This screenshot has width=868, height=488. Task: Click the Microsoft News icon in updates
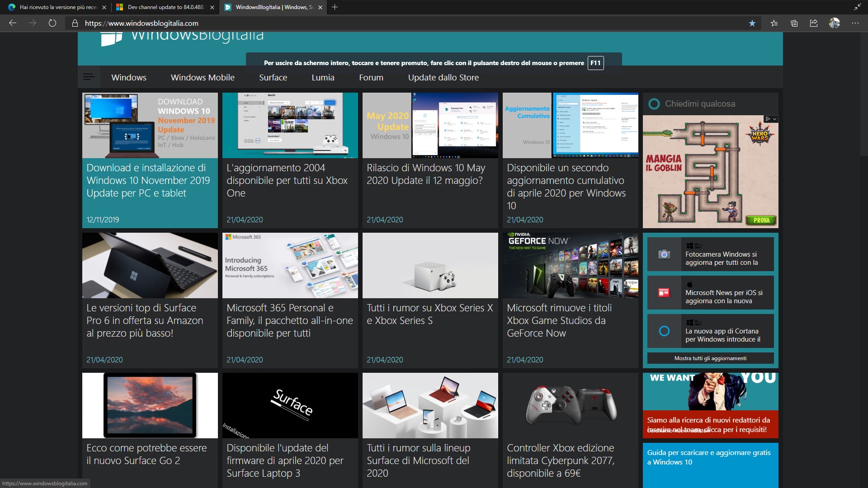pos(664,293)
